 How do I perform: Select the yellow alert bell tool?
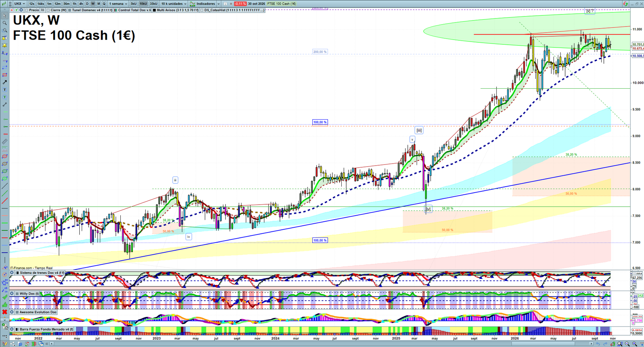(x=5, y=45)
